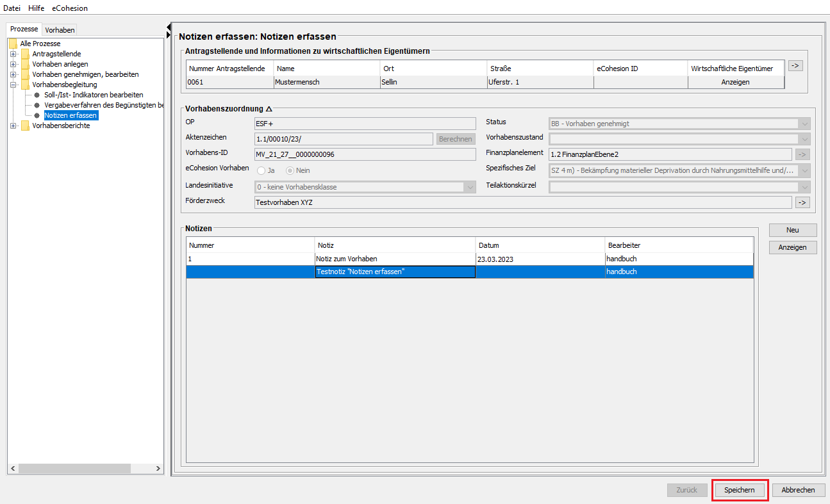Switch to the Prozesse tab

click(24, 29)
